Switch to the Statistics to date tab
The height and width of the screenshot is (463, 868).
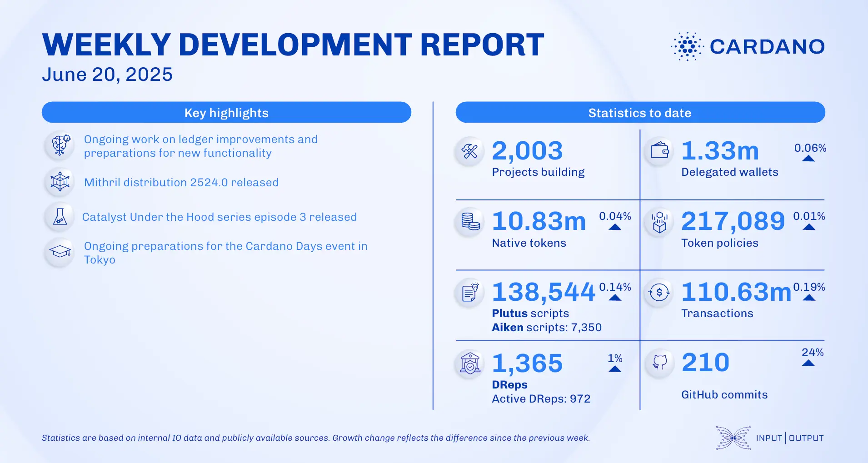(640, 112)
